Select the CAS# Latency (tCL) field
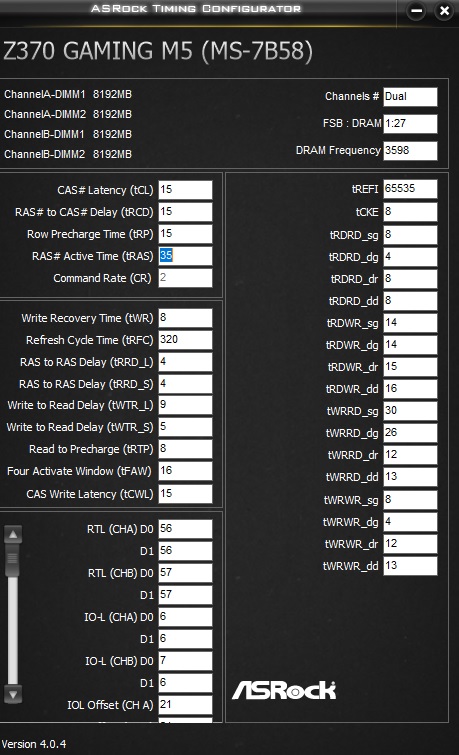 pos(185,190)
